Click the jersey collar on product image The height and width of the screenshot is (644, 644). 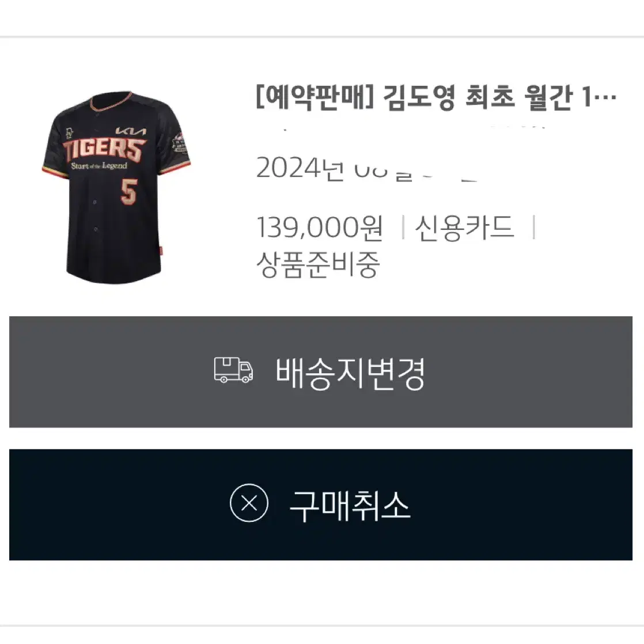(111, 101)
